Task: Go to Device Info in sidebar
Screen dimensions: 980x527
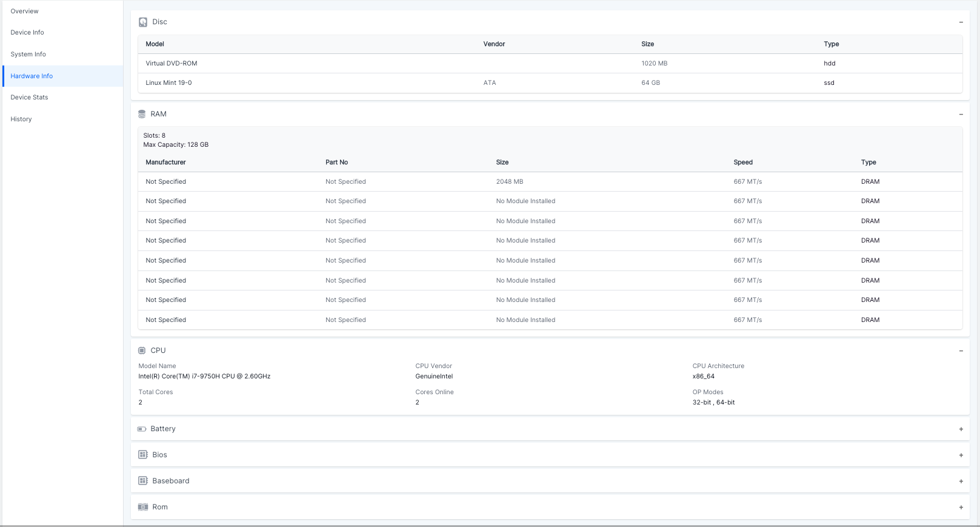Action: (27, 33)
